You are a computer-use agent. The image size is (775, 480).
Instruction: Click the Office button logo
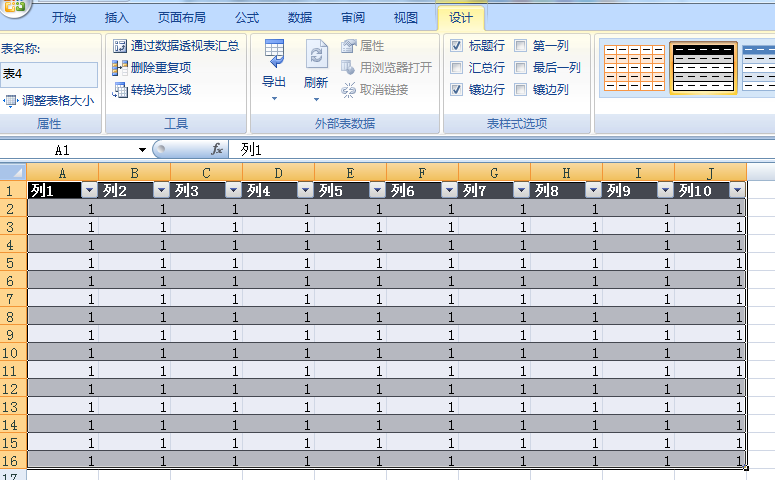click(x=14, y=6)
